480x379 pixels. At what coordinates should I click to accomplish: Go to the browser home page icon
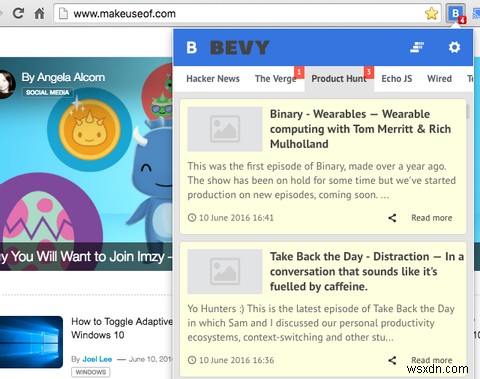pos(40,14)
